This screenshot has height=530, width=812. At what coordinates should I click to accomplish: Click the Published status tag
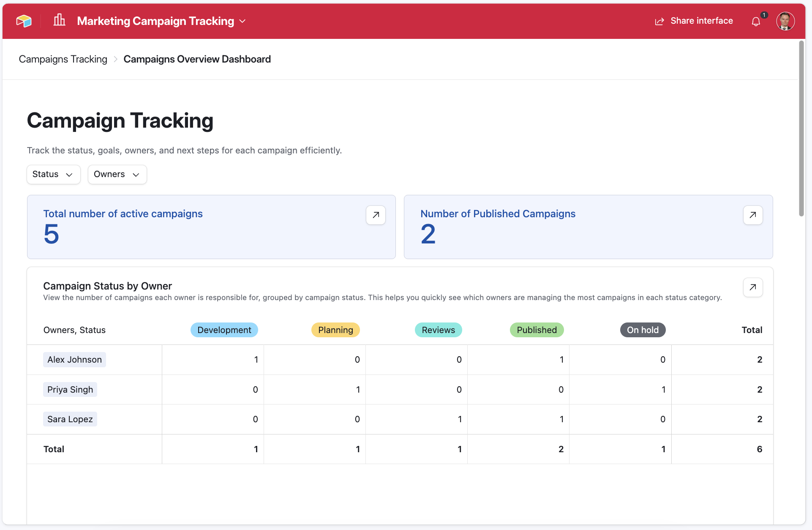click(537, 330)
